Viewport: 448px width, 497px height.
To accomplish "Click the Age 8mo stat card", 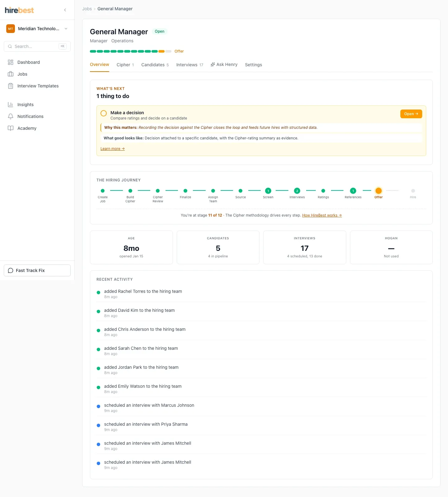I will pyautogui.click(x=131, y=247).
